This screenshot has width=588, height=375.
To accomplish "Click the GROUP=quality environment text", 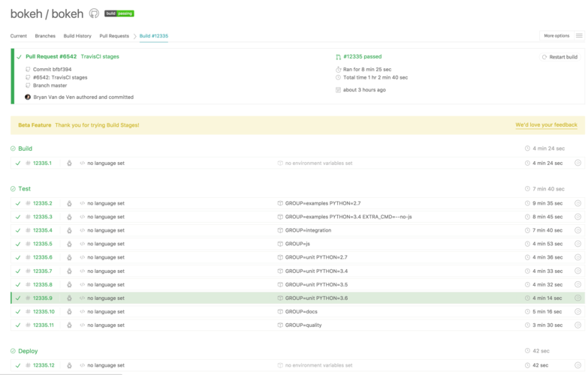I will [303, 325].
